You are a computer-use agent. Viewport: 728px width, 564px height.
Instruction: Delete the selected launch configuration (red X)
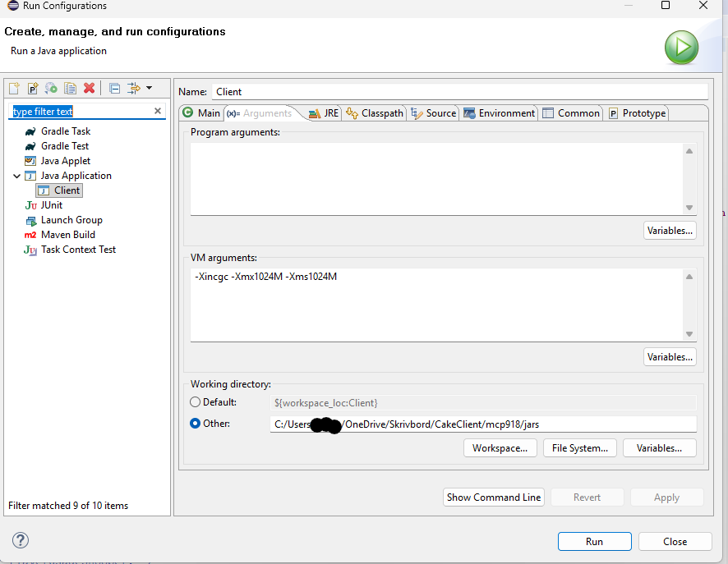coord(89,88)
